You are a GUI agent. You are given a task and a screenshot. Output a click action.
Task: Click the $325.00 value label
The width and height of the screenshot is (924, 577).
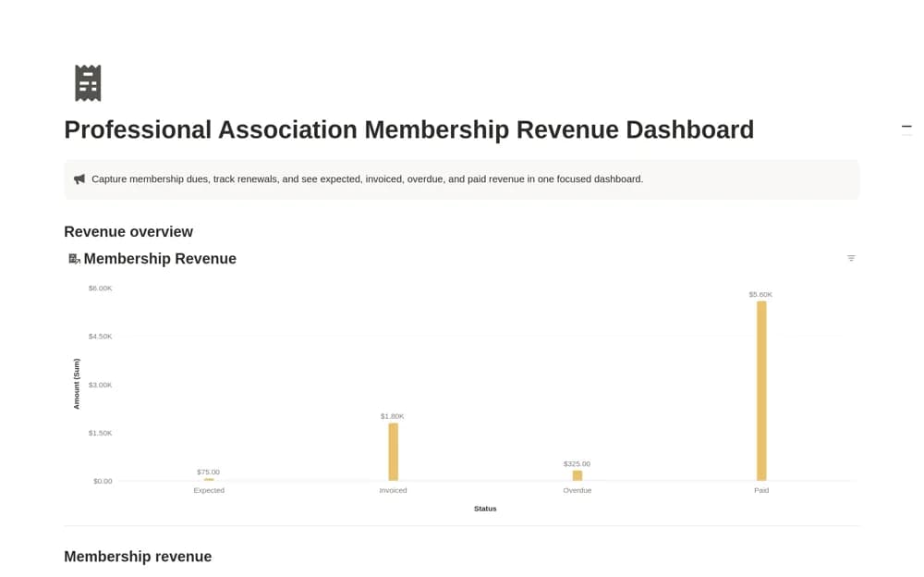tap(577, 463)
